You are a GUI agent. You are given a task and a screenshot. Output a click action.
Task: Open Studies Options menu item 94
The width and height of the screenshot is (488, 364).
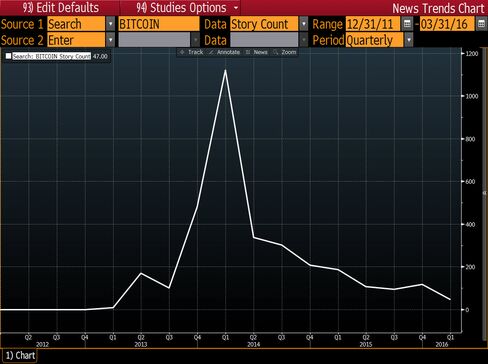point(181,8)
